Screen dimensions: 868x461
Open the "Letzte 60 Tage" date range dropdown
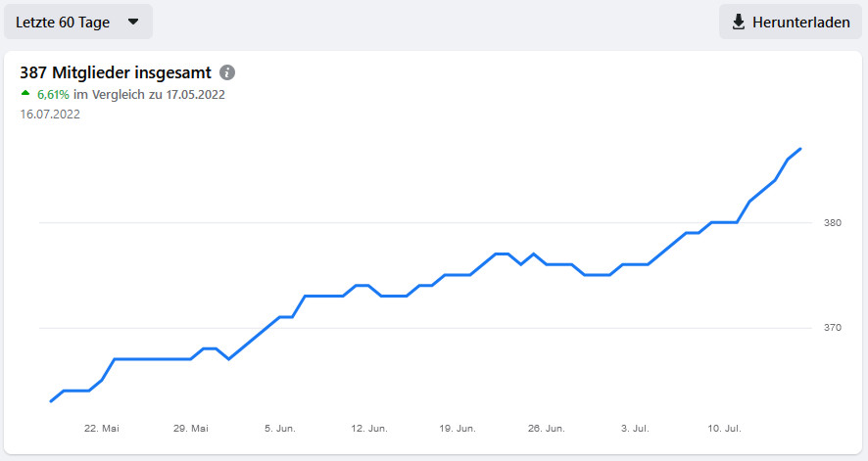(77, 22)
